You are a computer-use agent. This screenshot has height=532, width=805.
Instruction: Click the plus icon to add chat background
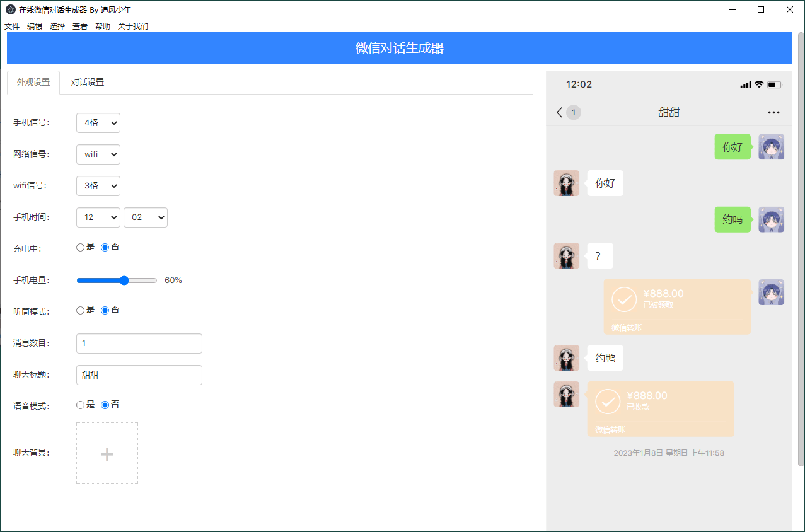107,454
